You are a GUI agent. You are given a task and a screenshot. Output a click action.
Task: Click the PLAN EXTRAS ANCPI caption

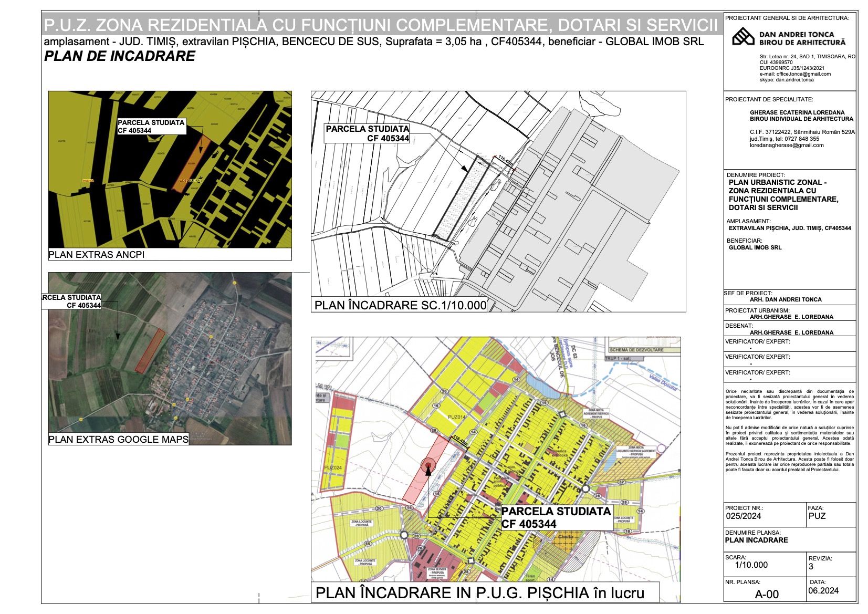point(97,255)
